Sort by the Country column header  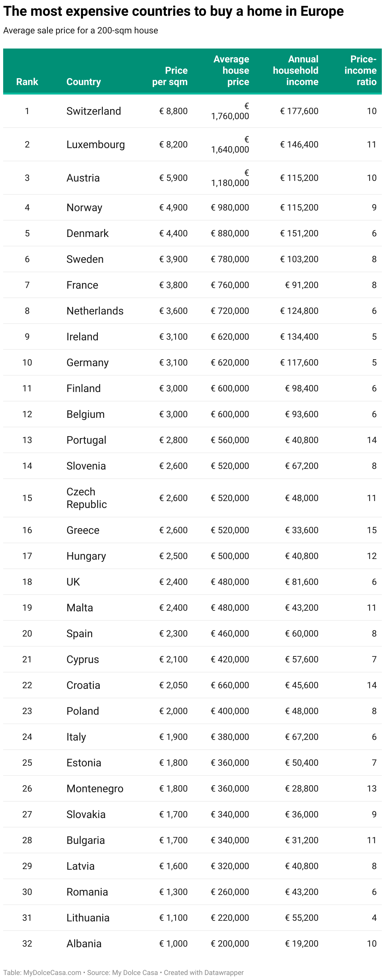pyautogui.click(x=83, y=82)
